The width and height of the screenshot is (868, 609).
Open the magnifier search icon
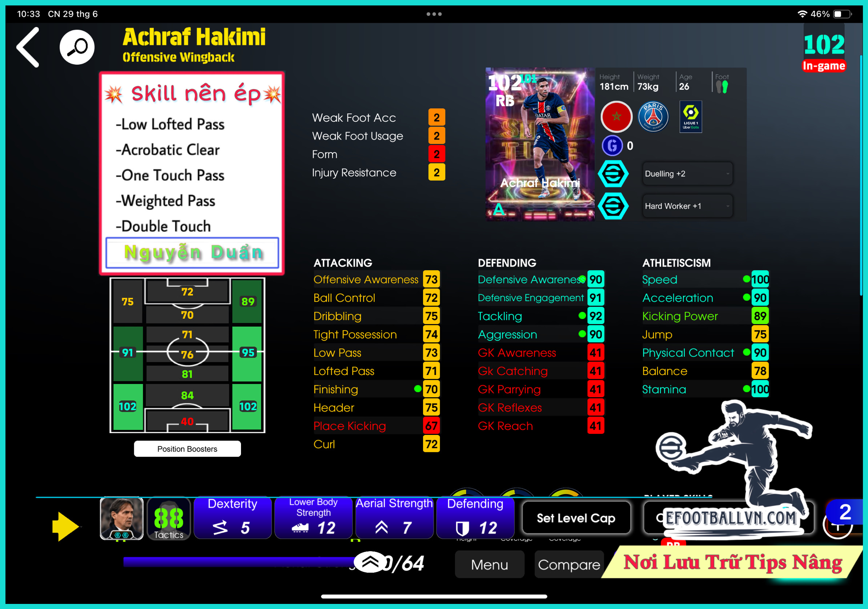77,47
